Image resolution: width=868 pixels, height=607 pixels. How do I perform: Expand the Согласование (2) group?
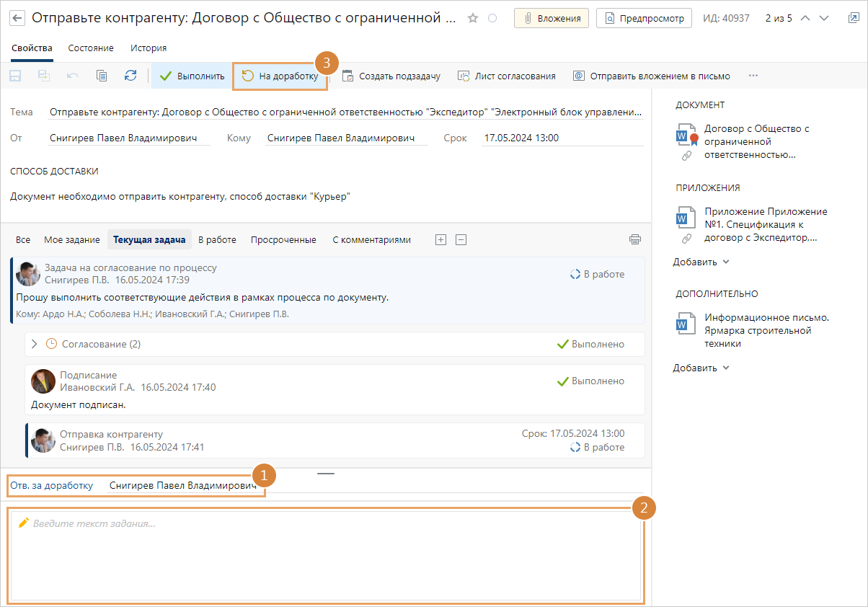pos(34,344)
